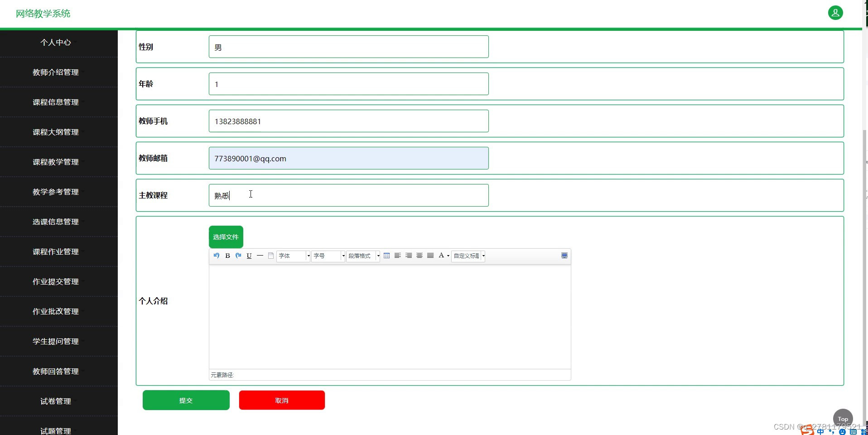Click the green 提交 submit button
The height and width of the screenshot is (435, 868).
(186, 400)
